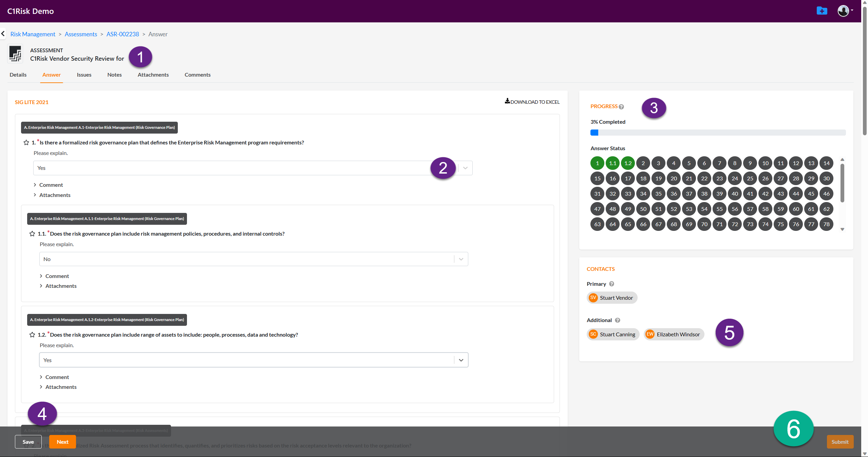Click the blue add folder icon
868x457 pixels.
[x=822, y=11]
